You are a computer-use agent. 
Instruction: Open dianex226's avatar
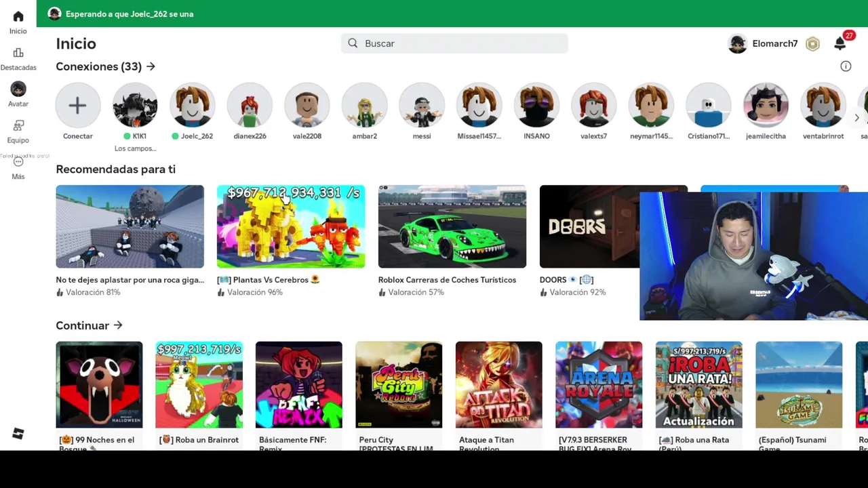250,105
